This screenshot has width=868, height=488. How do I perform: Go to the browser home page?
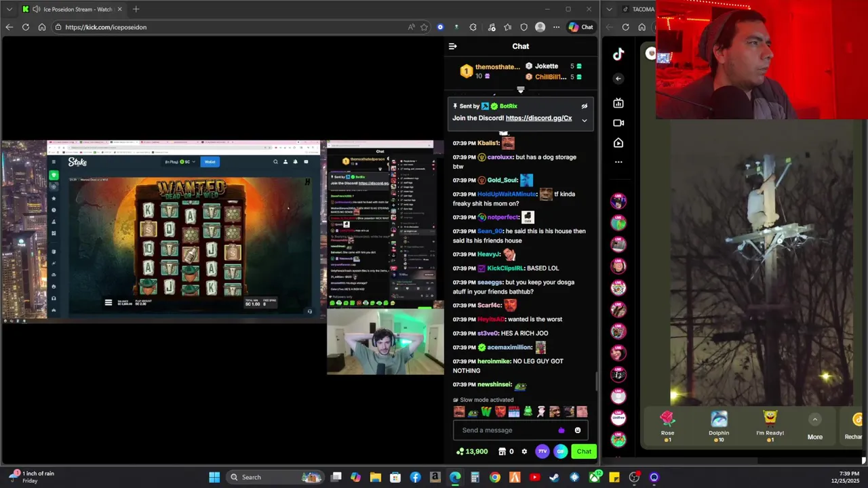coord(42,27)
